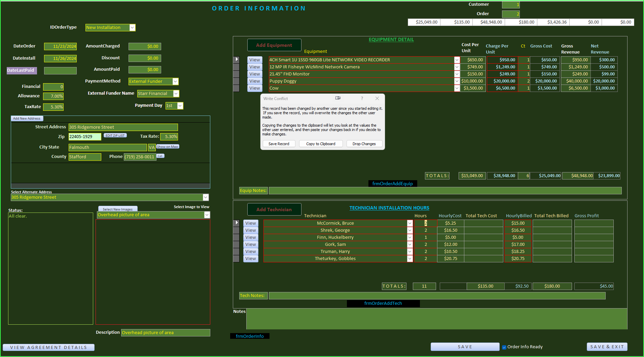Click record selector arrow for McCormick, Bruce row
Image resolution: width=644 pixels, height=357 pixels.
[237, 223]
